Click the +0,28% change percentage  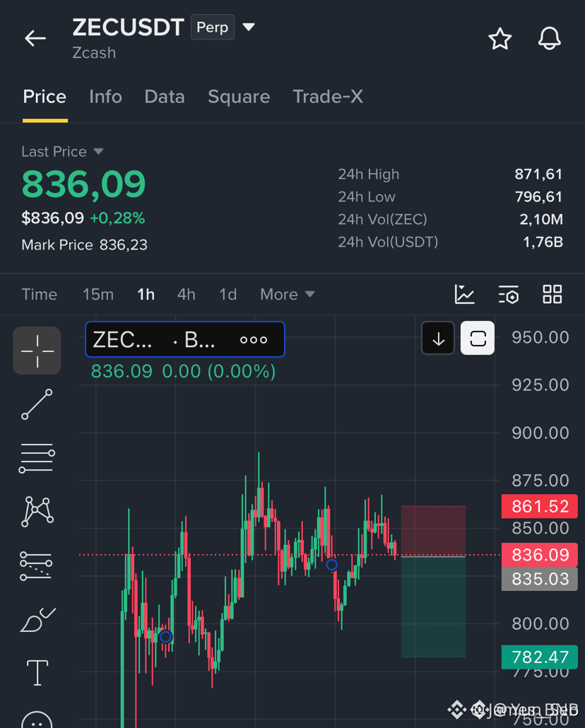click(x=117, y=218)
